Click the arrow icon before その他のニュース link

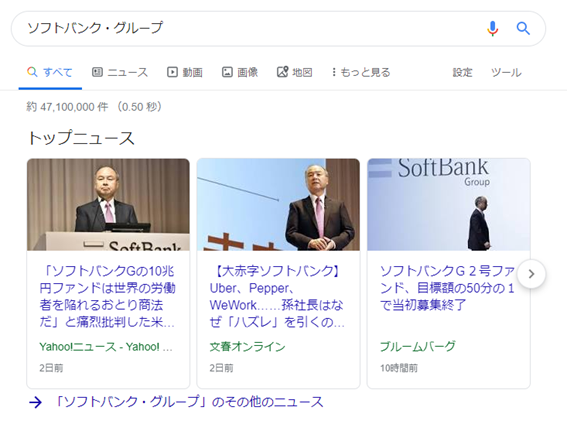(35, 402)
